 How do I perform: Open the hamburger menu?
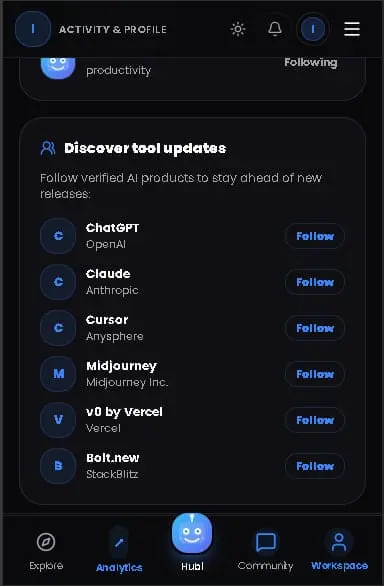pos(352,29)
